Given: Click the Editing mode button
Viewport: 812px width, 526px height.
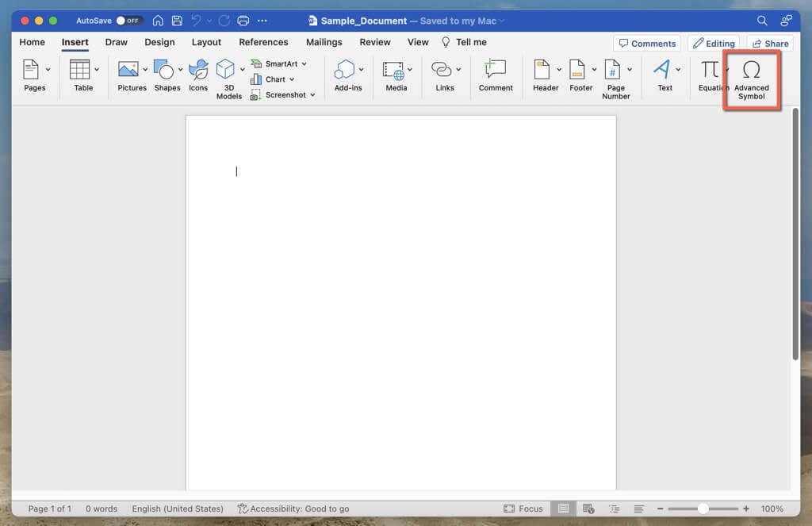Looking at the screenshot, I should 714,44.
